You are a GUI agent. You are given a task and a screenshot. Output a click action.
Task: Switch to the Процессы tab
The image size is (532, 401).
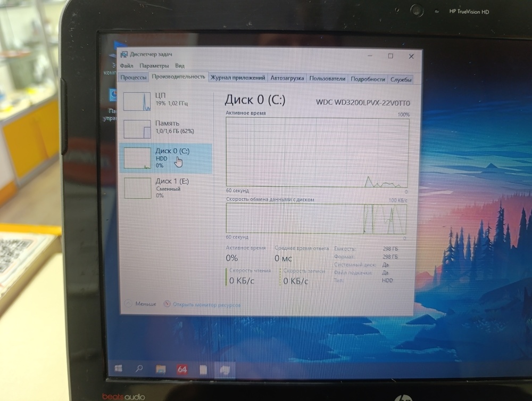pyautogui.click(x=134, y=77)
